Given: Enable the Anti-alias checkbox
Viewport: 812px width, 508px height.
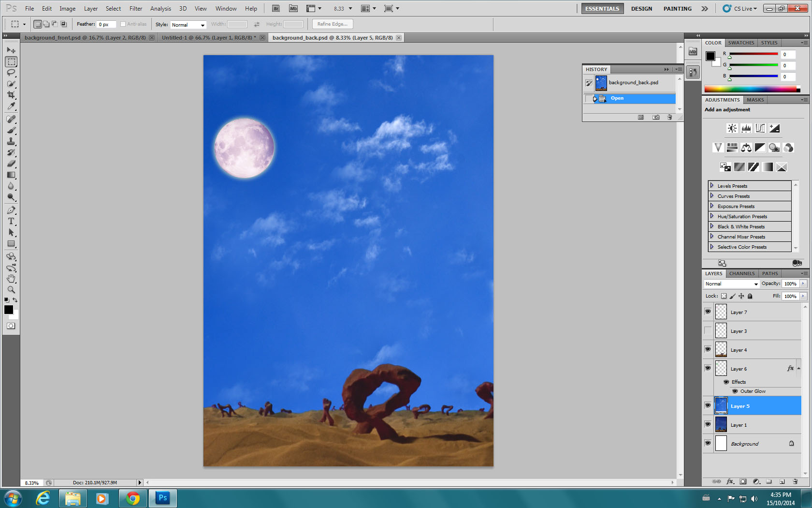Looking at the screenshot, I should (x=124, y=24).
